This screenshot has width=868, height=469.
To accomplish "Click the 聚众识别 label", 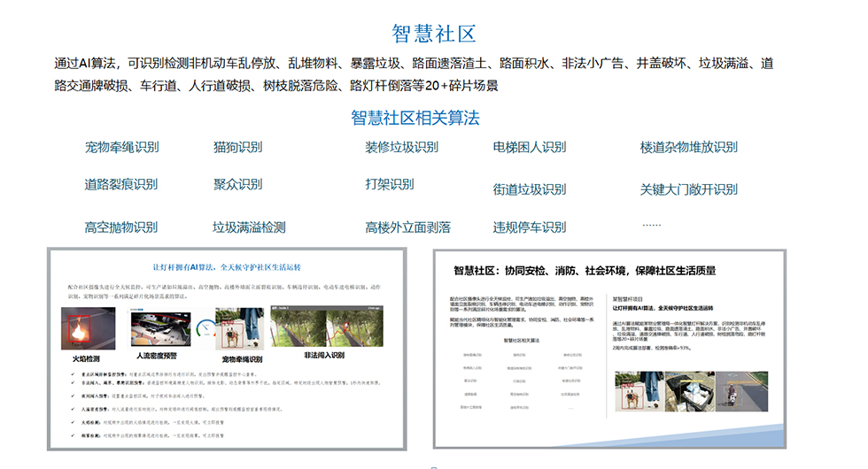I will click(x=238, y=184).
